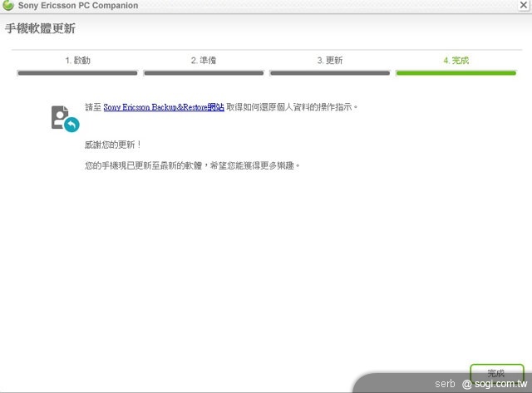Click the Sony Ericsson PC Companion title text
Screen dimensions: 532x393
coord(78,6)
